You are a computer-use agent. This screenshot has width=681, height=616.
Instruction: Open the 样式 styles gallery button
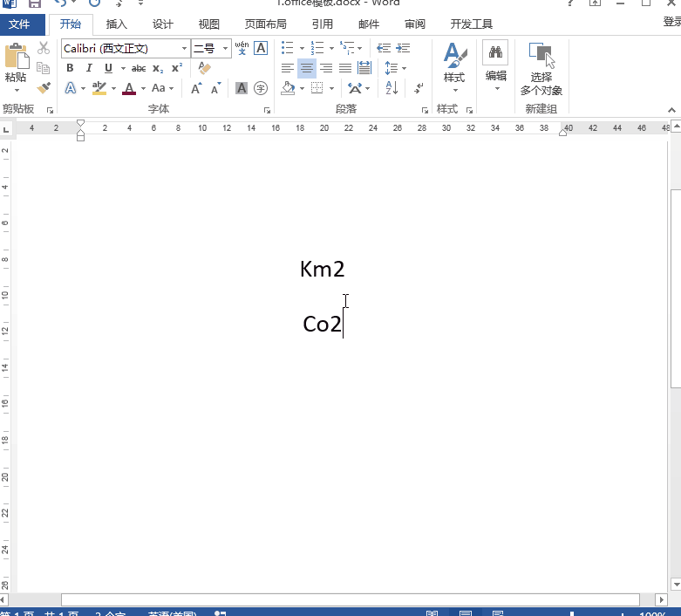tap(454, 65)
